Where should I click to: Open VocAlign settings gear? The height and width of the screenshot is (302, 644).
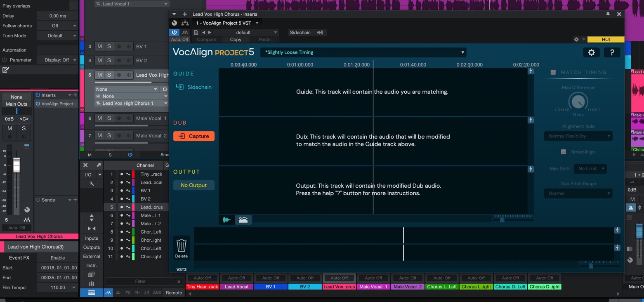coord(591,52)
